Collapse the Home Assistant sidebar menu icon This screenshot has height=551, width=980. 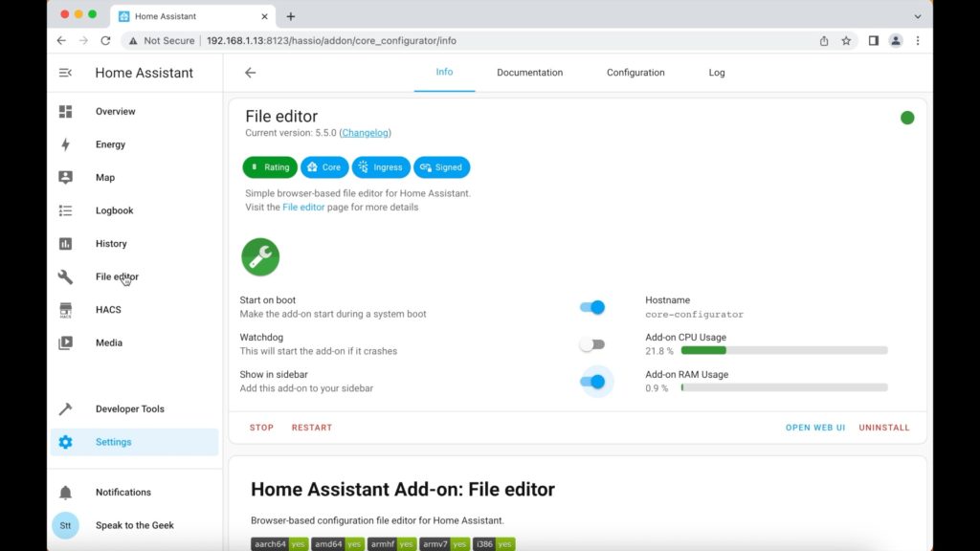65,73
